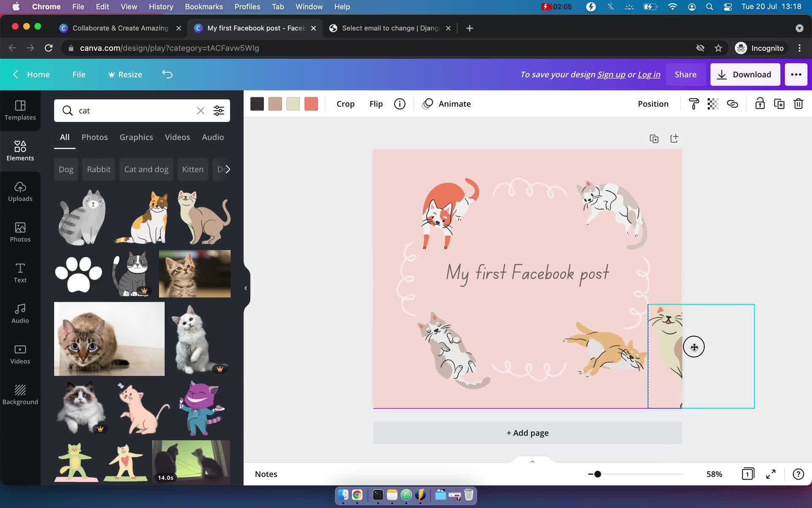Open the Photos sidebar panel
Viewport: 812px width, 508px height.
tap(20, 232)
